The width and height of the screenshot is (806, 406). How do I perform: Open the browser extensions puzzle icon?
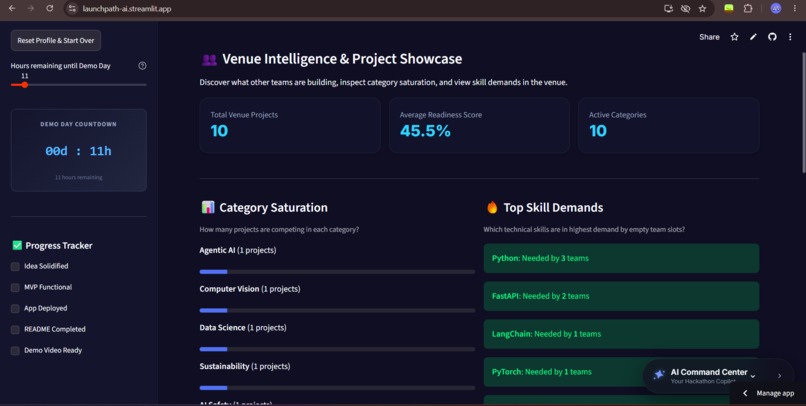748,8
